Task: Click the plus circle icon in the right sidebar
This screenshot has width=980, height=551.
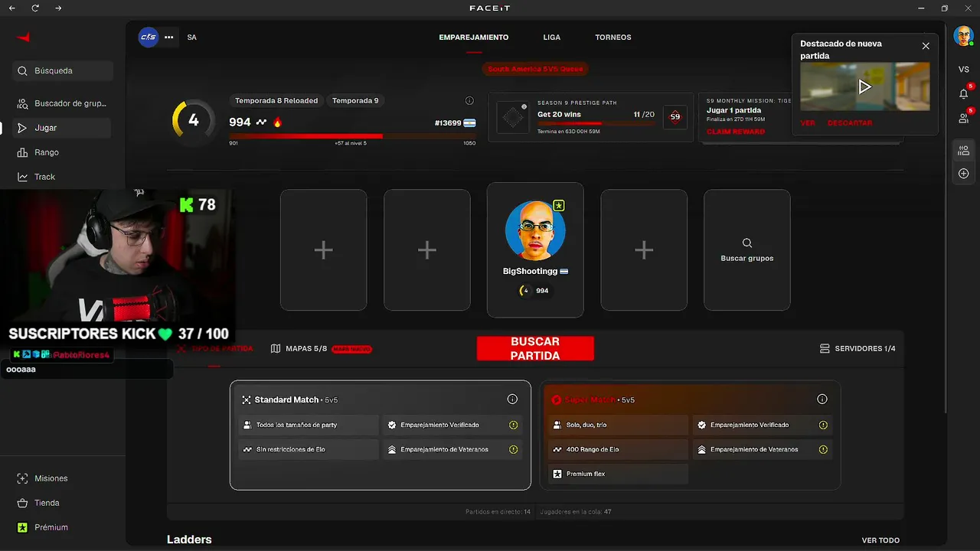Action: 964,174
